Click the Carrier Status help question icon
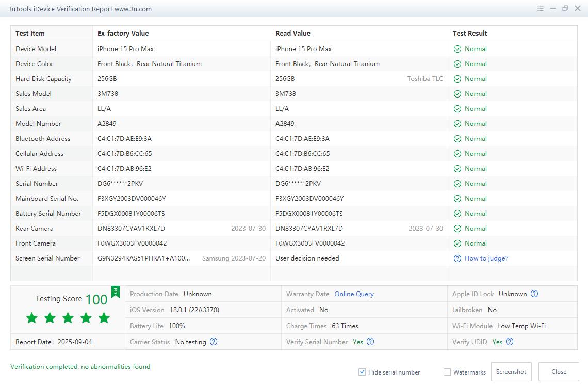Viewport: 588px width, 390px height. [214, 342]
